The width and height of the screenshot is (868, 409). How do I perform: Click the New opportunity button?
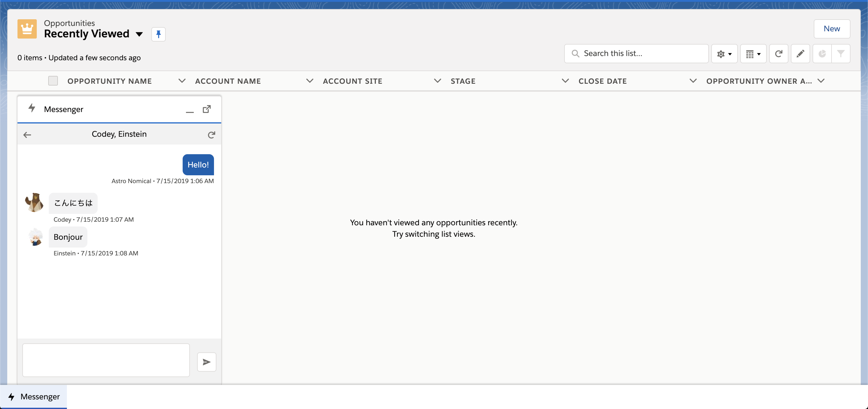pyautogui.click(x=831, y=29)
